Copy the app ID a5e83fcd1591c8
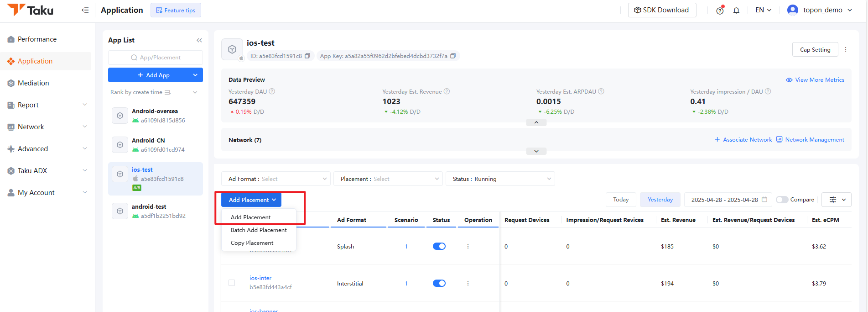Viewport: 868px width, 312px height. 307,56
